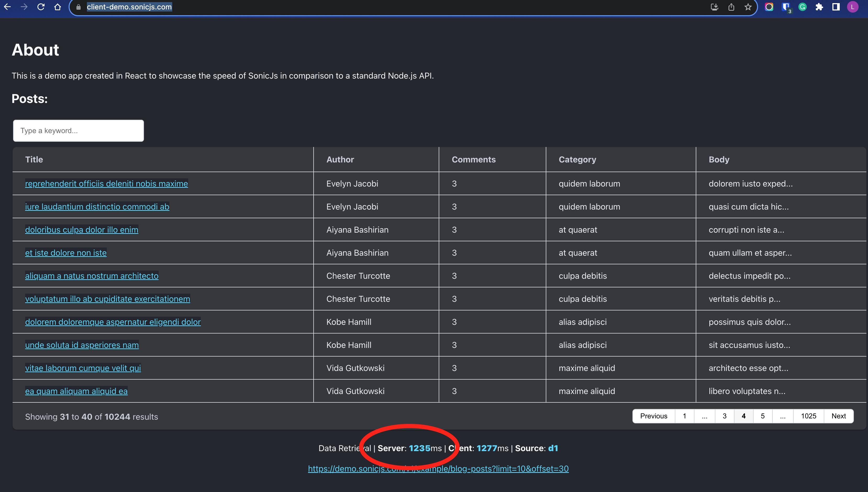Click the Previous pagination button
Screen dimensions: 868x492
click(x=653, y=416)
